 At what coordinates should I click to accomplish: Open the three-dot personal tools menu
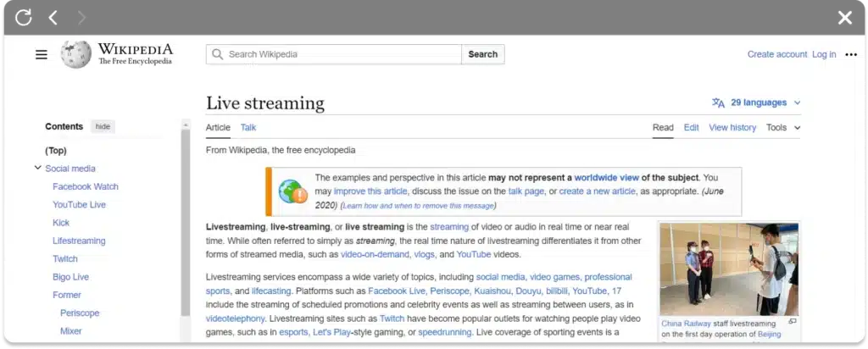tap(851, 54)
